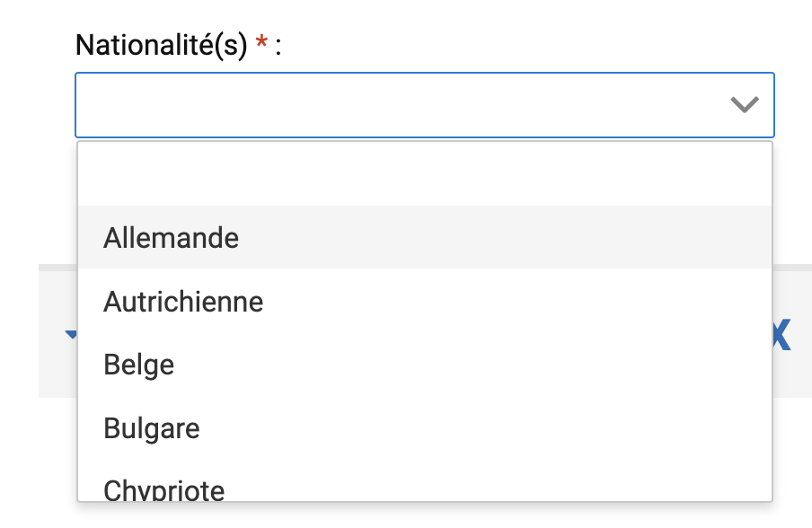Screen dimensions: 812x528
Task: Choose Autrichienne in the dropdown list
Action: (x=183, y=301)
